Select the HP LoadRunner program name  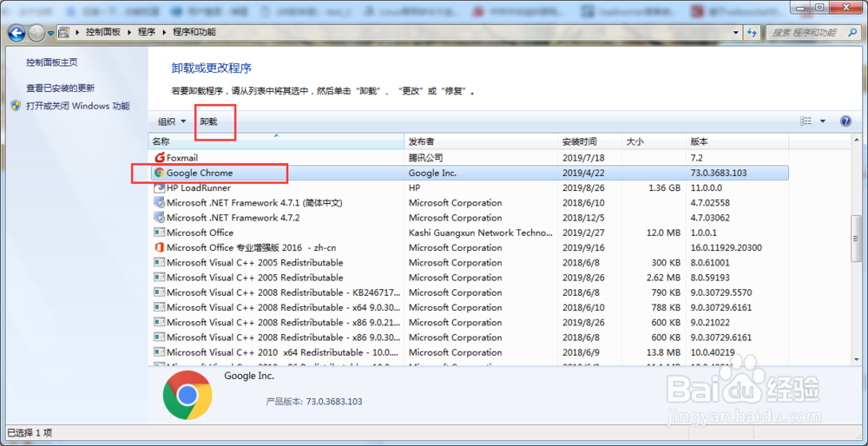[x=199, y=187]
